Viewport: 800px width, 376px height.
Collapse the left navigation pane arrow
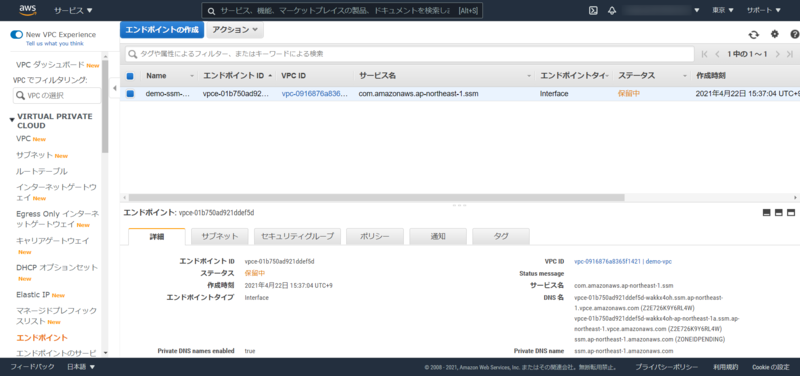click(114, 88)
